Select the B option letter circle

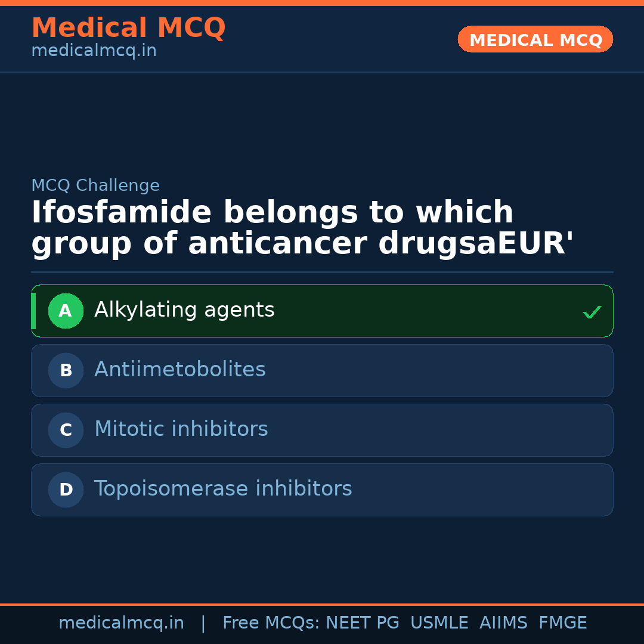coord(66,370)
